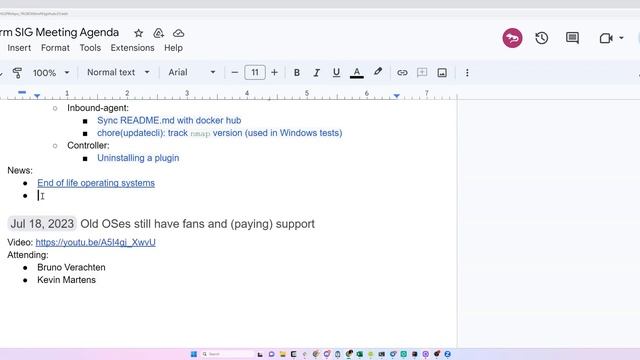640x360 pixels.
Task: Click the Jul 18, 2023 date chip
Action: (x=42, y=224)
